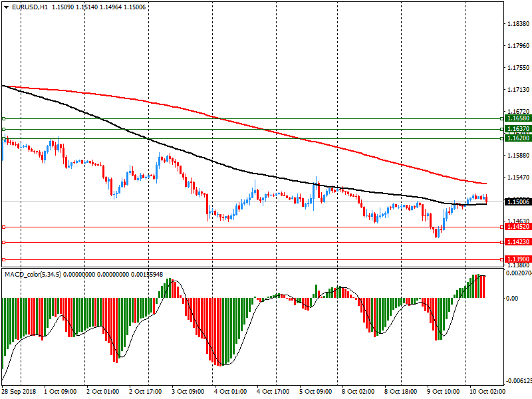Click the black 1.15006 current price tag
The height and width of the screenshot is (399, 532).
click(517, 201)
